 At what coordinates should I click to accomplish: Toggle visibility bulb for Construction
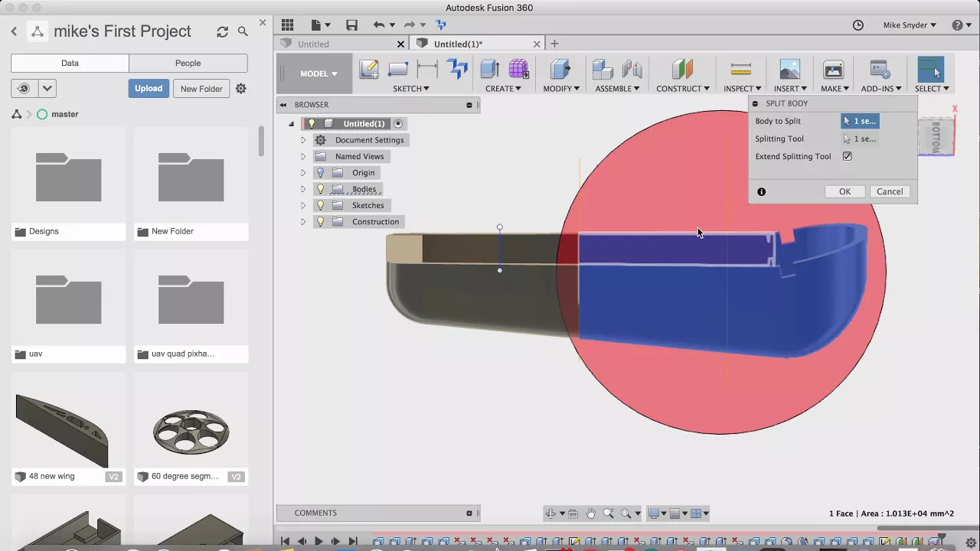(321, 222)
